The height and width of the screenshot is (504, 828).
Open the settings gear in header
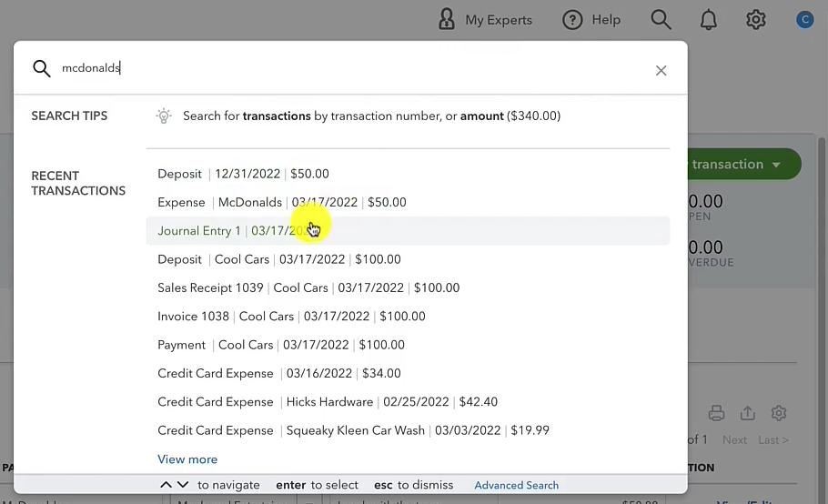pos(755,19)
